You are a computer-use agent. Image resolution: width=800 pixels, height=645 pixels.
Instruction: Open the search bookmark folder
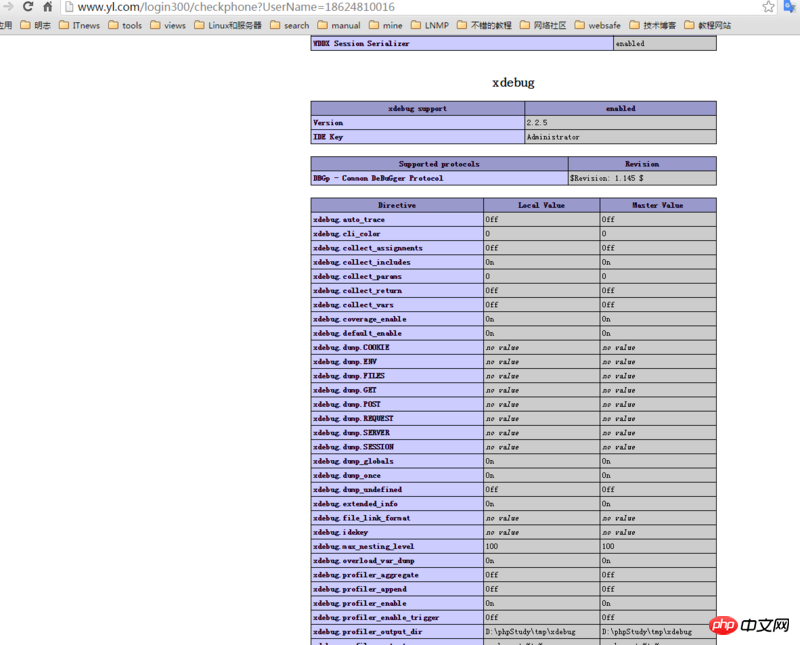coord(290,25)
